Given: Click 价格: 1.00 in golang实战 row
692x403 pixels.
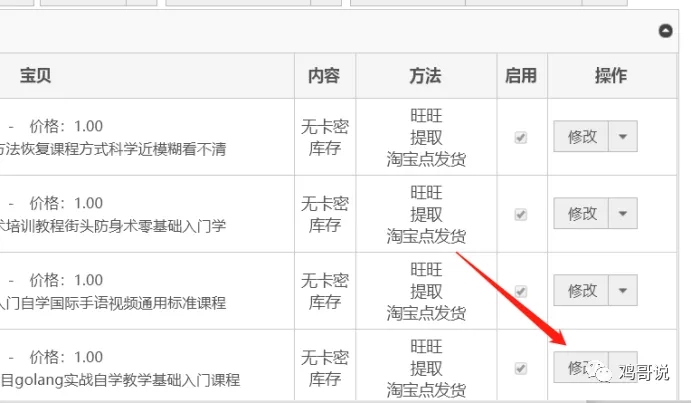Looking at the screenshot, I should tap(66, 357).
